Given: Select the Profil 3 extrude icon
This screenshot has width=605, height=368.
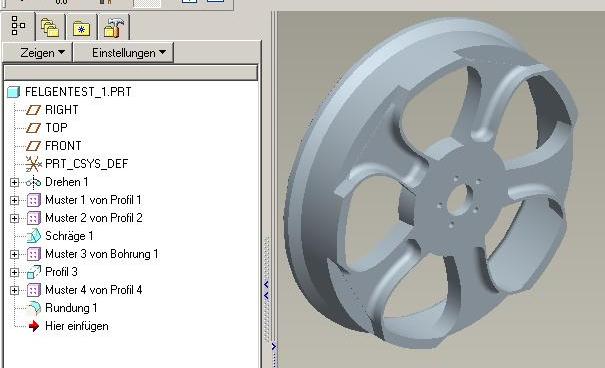Looking at the screenshot, I should (x=34, y=272).
